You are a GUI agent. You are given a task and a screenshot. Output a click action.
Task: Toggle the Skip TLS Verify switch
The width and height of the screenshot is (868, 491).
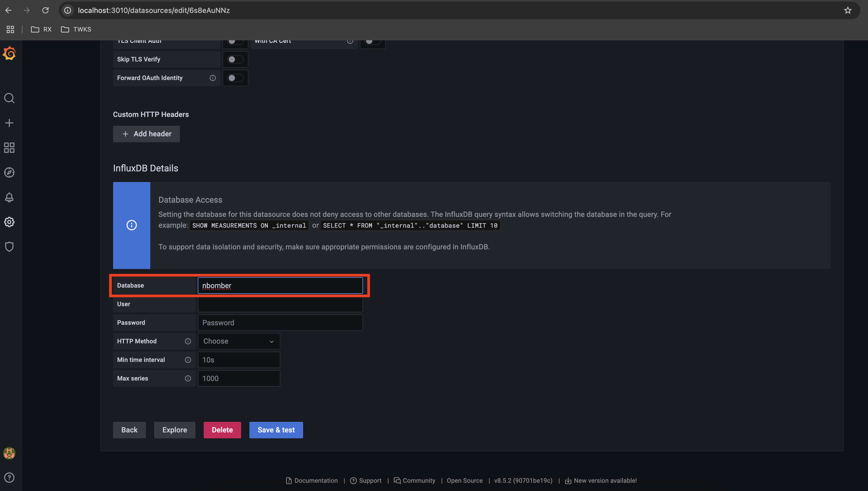tap(234, 59)
